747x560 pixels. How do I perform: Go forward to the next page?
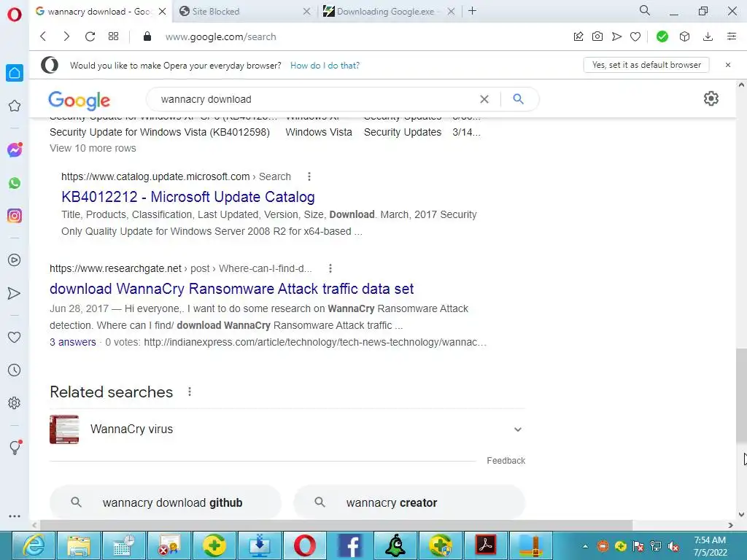(x=66, y=36)
